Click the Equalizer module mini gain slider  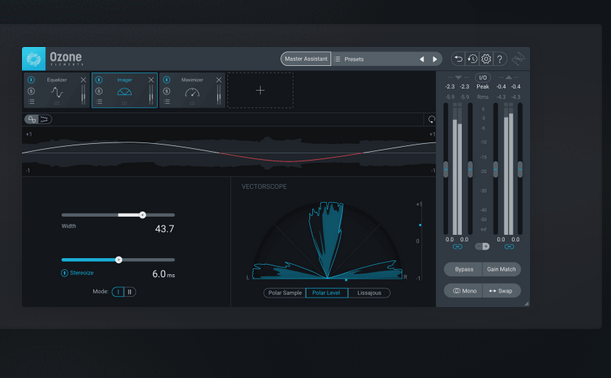point(83,94)
